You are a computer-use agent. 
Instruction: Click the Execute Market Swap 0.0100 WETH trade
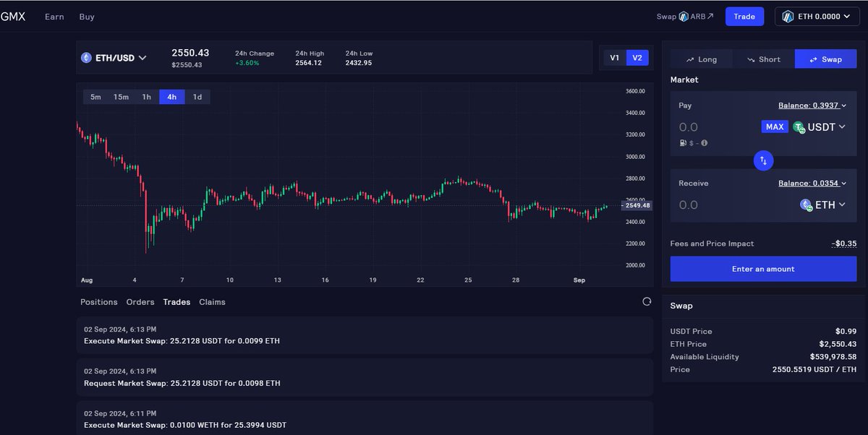[365, 418]
